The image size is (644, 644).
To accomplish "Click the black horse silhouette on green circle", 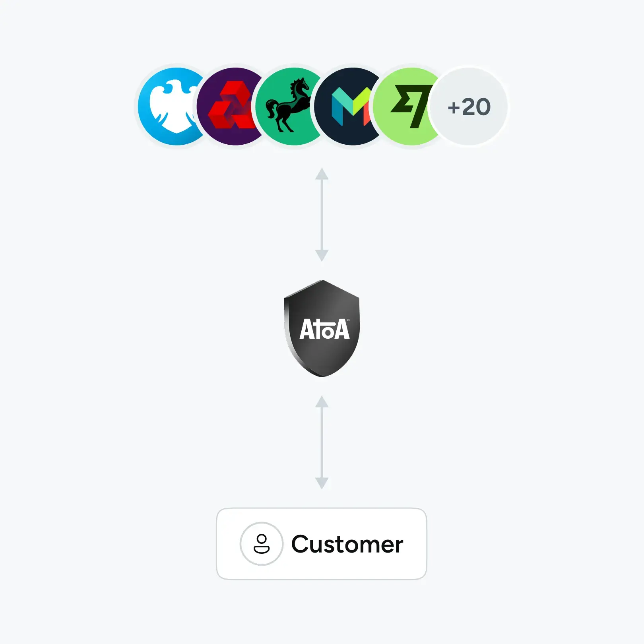I will coord(288,105).
